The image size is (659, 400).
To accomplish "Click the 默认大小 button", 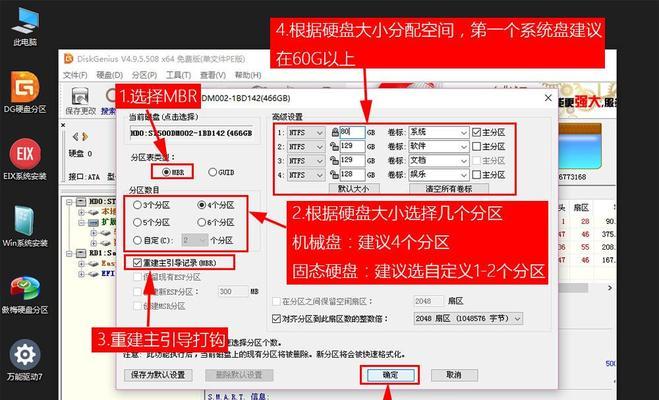I will pyautogui.click(x=354, y=189).
